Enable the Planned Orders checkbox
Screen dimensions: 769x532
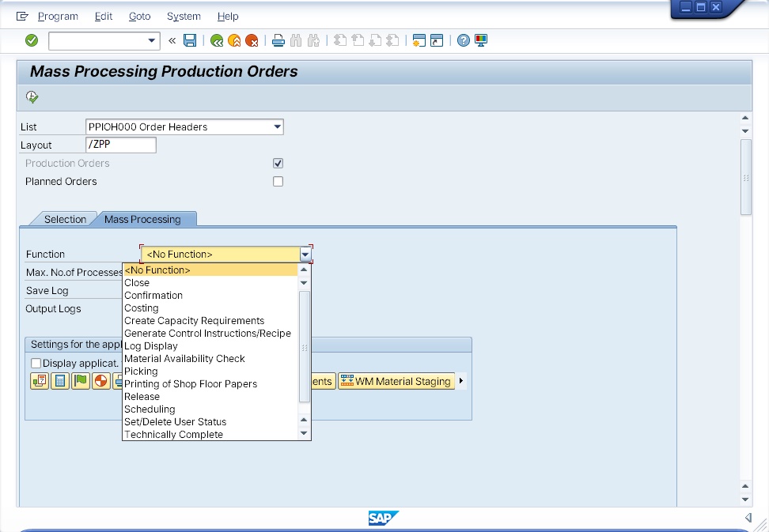(x=278, y=181)
